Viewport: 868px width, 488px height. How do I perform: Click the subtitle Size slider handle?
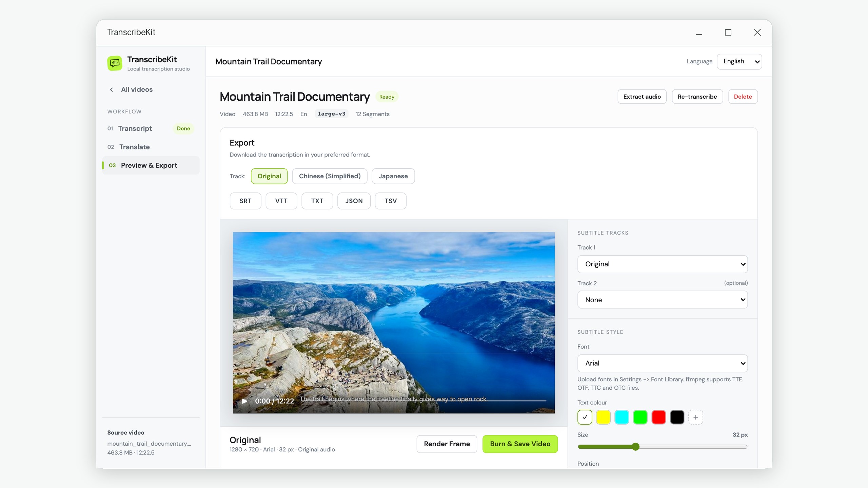pos(636,447)
